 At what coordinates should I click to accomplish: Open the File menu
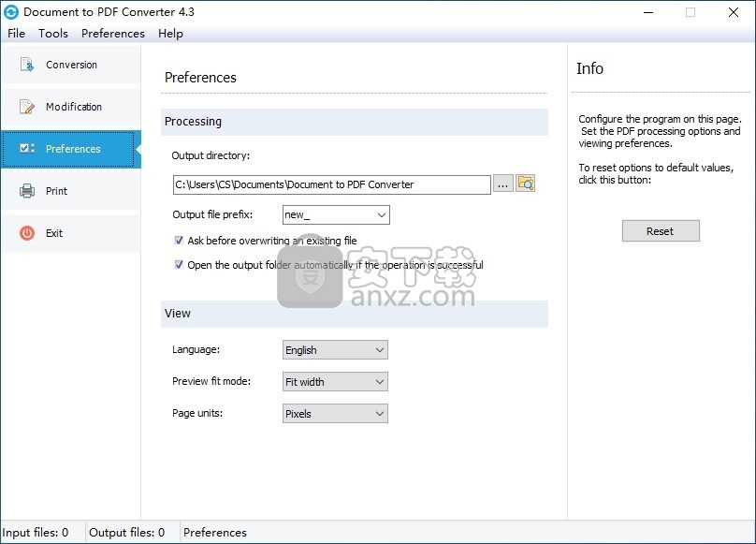click(17, 34)
